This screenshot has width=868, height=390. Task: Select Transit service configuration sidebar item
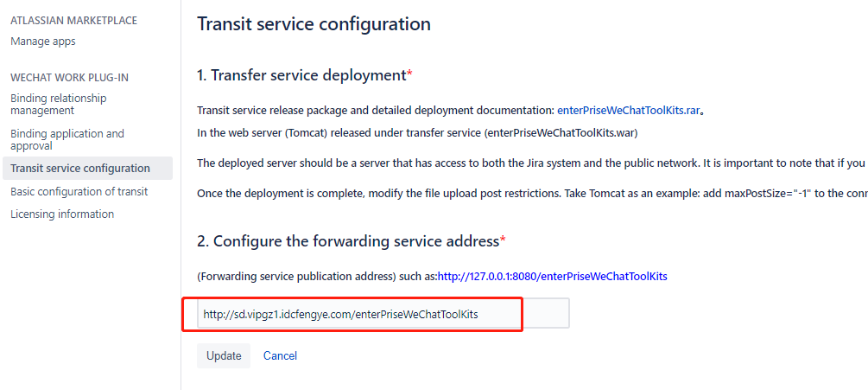coord(80,168)
